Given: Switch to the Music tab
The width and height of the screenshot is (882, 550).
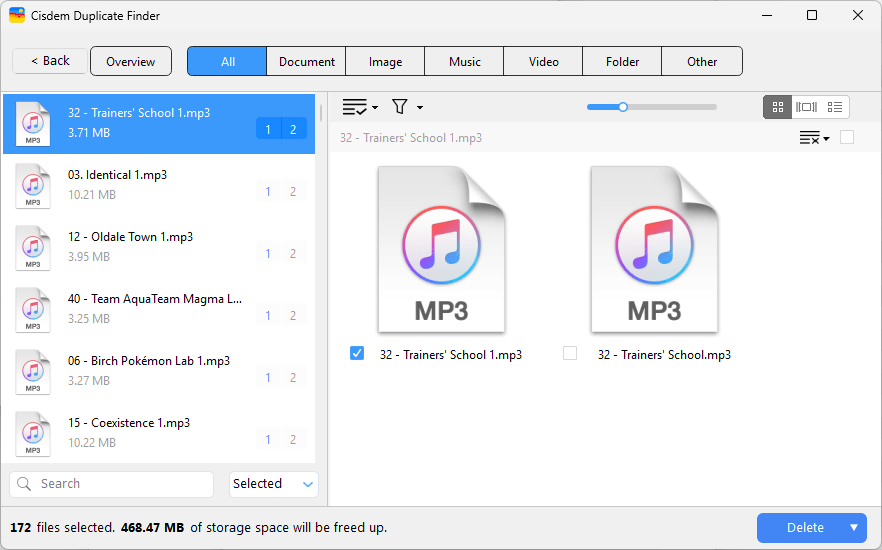Looking at the screenshot, I should coord(465,61).
